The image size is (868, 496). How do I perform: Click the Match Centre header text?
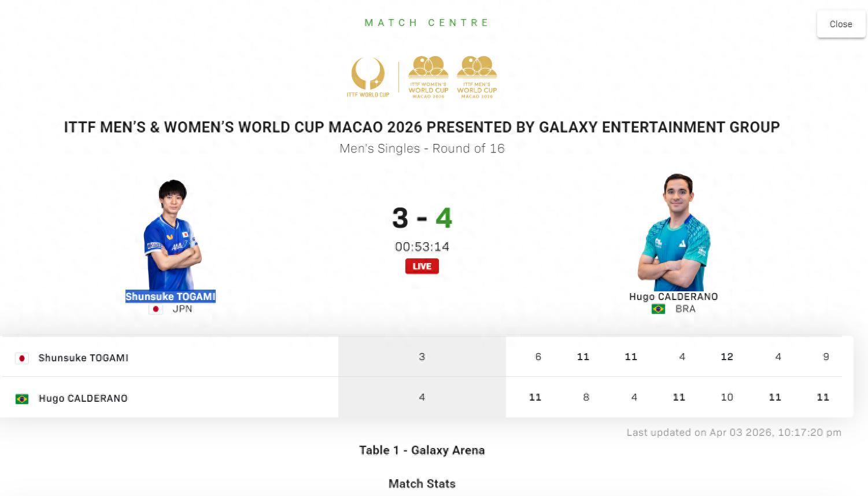(x=427, y=23)
